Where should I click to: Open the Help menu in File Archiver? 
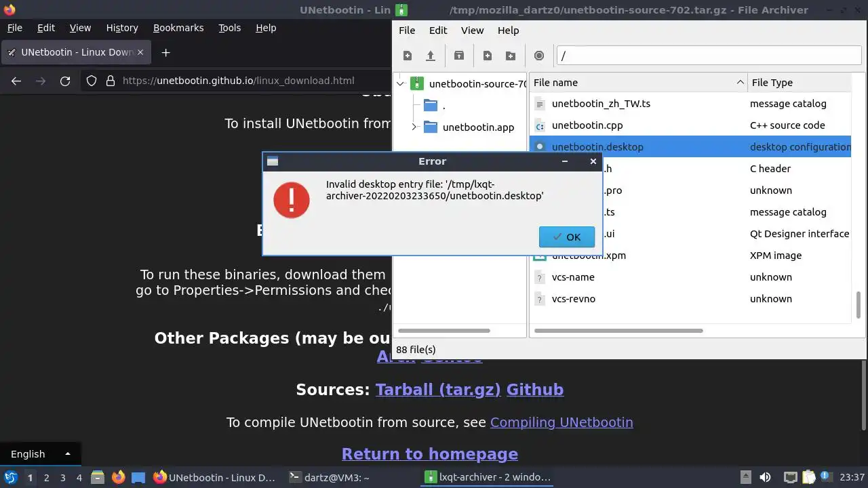click(x=508, y=30)
